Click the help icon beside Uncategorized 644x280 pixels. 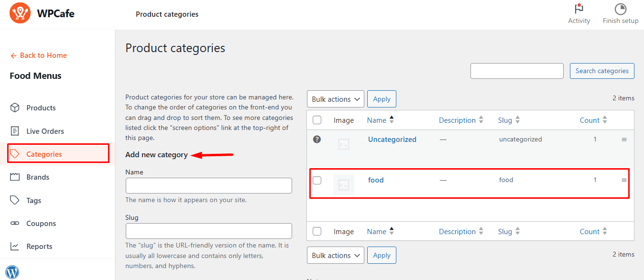point(317,140)
